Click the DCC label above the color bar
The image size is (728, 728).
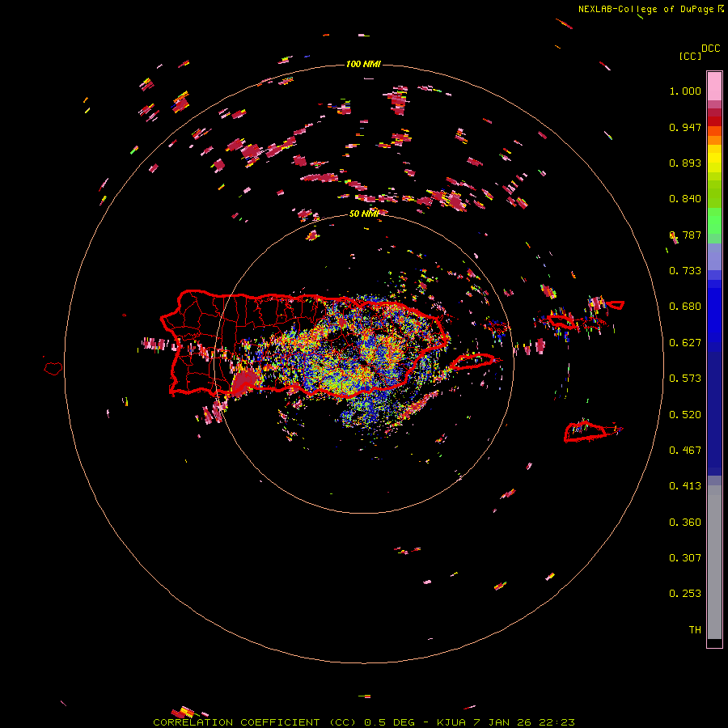711,49
